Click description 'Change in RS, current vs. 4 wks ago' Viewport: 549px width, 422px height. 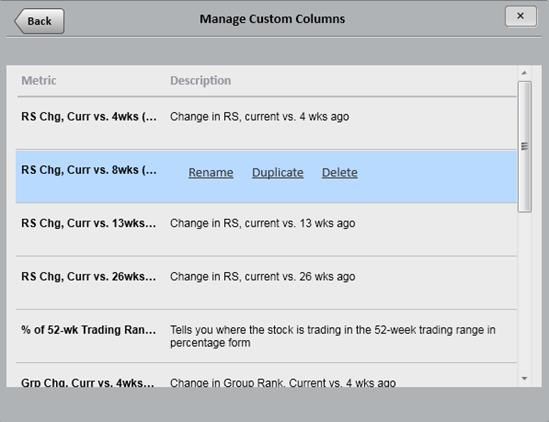coord(259,117)
